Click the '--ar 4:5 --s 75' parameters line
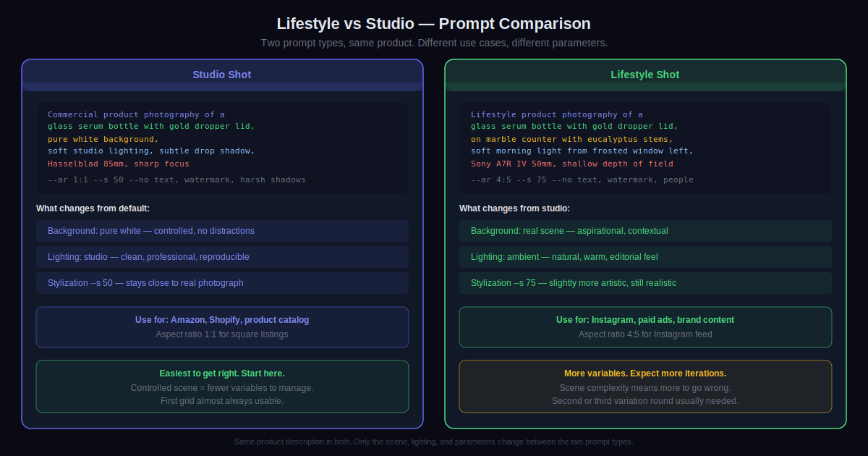The image size is (868, 456). 582,180
